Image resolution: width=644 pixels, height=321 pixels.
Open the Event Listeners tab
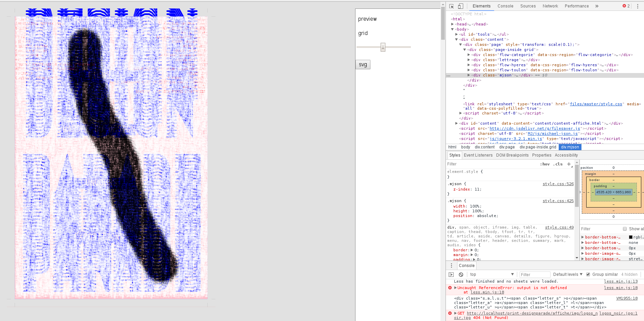tap(478, 155)
